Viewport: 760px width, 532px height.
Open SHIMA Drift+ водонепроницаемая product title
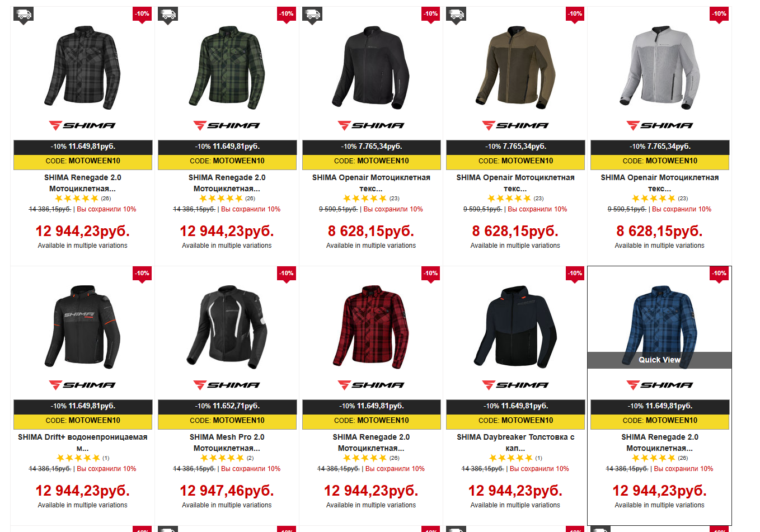82,442
